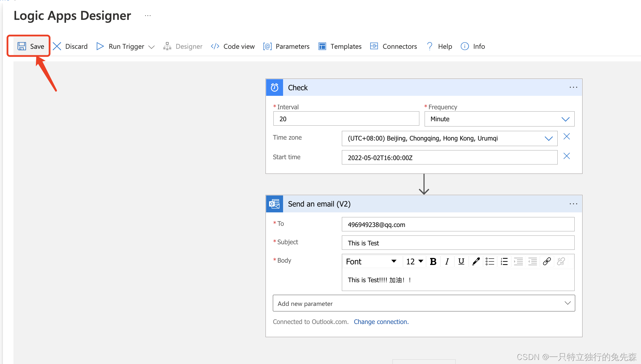Expand the Frequency dropdown showing Minute
Image resolution: width=641 pixels, height=364 pixels.
point(499,119)
